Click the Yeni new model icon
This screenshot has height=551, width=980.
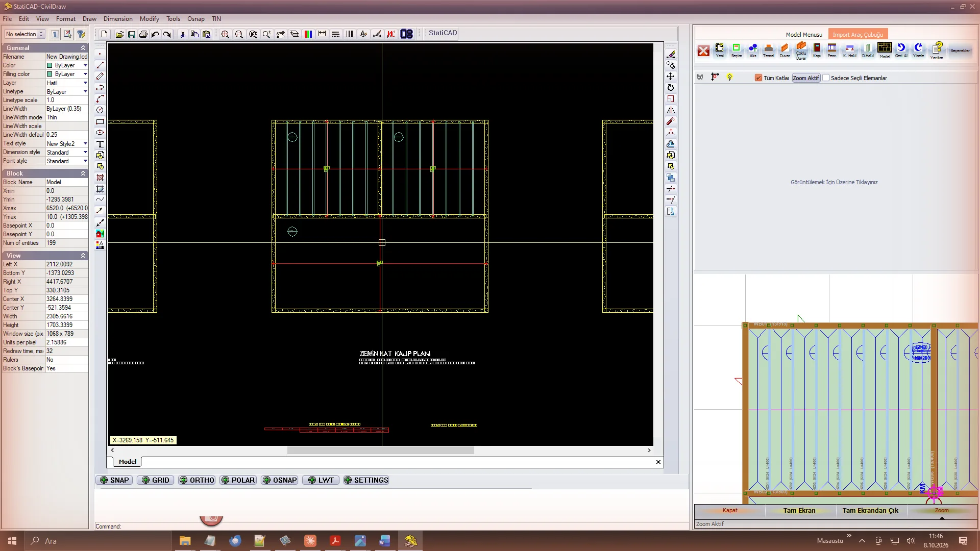719,49
